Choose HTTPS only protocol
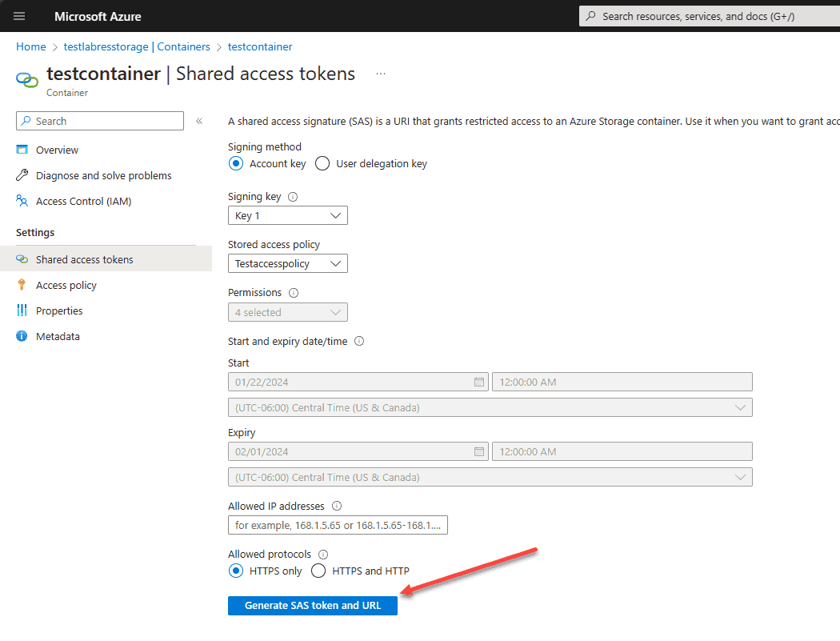Image resolution: width=840 pixels, height=641 pixels. [236, 571]
